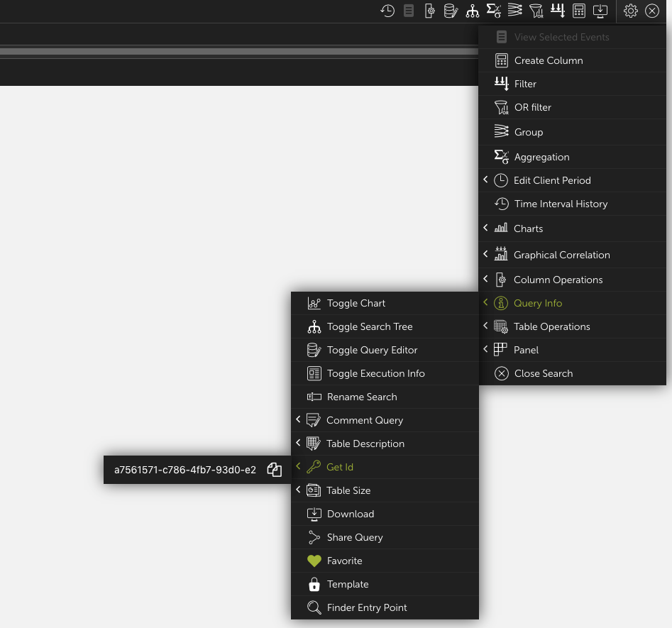Click the OR filter funnel toolbar icon
This screenshot has height=628, width=672.
coord(536,11)
